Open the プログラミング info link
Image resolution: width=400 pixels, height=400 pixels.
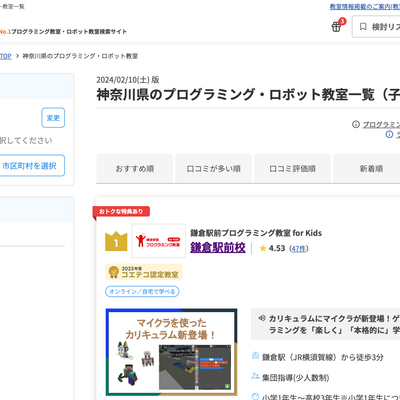pyautogui.click(x=381, y=124)
